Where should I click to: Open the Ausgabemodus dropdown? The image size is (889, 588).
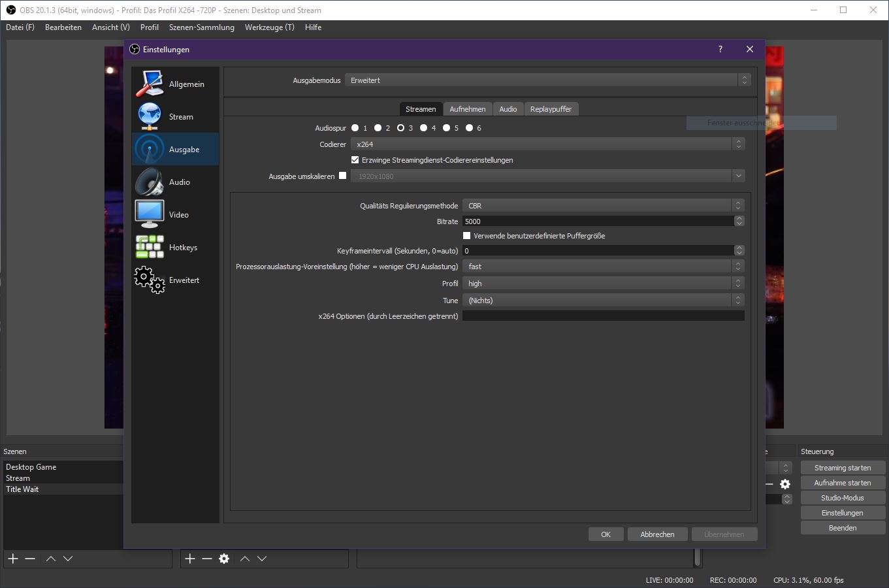[547, 80]
